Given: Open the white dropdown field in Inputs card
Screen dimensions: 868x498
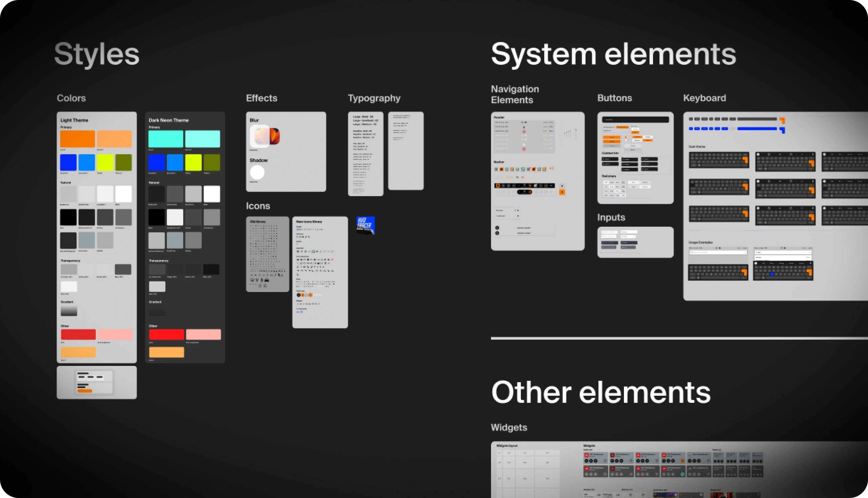Looking at the screenshot, I should [629, 232].
